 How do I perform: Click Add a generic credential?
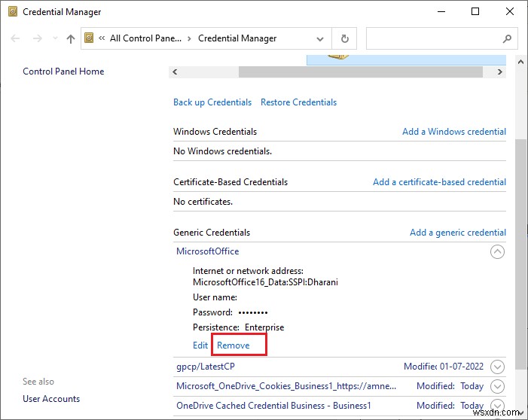click(x=457, y=233)
